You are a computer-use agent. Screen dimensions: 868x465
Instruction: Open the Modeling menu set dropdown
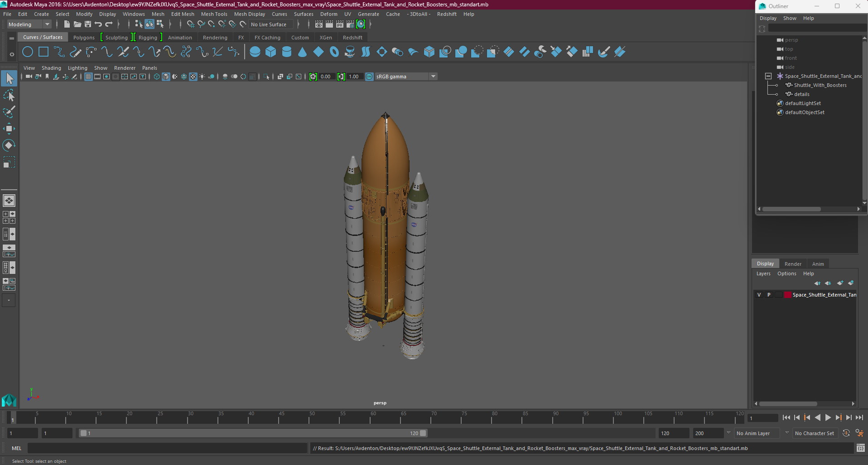pos(29,24)
